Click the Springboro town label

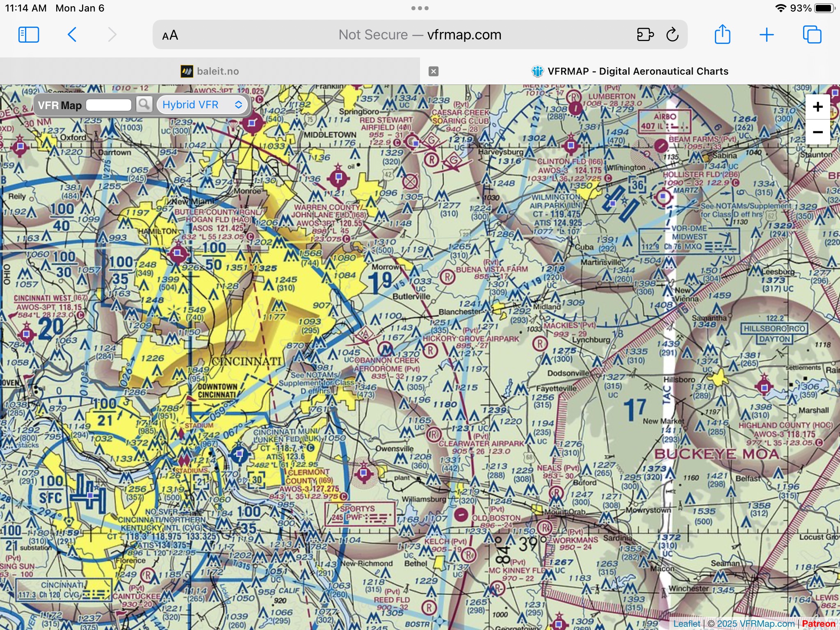359,112
